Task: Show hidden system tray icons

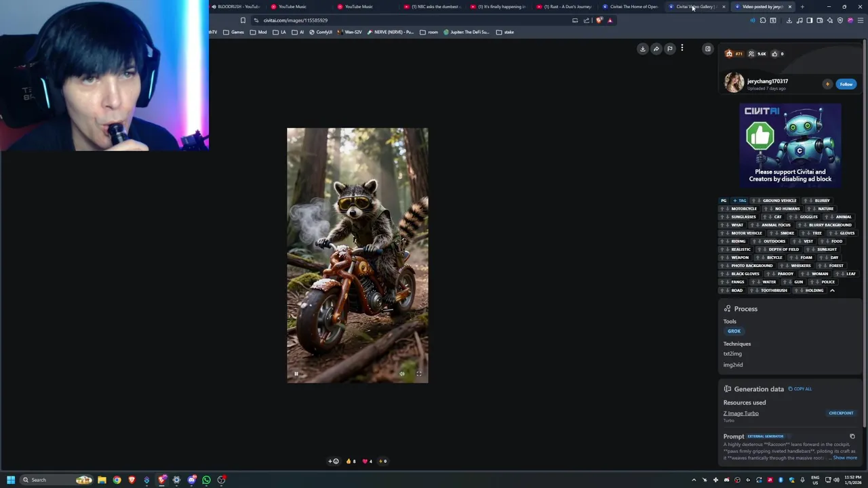Action: pos(694,480)
